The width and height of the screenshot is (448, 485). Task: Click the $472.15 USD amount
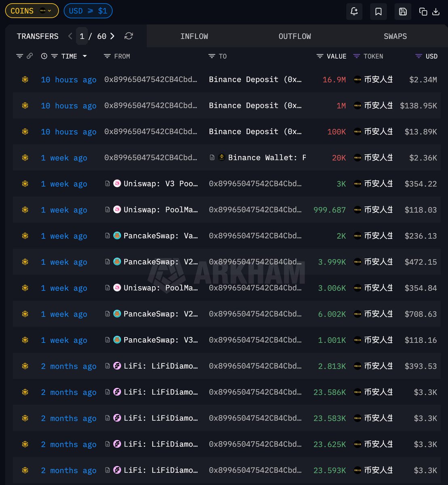pyautogui.click(x=421, y=262)
